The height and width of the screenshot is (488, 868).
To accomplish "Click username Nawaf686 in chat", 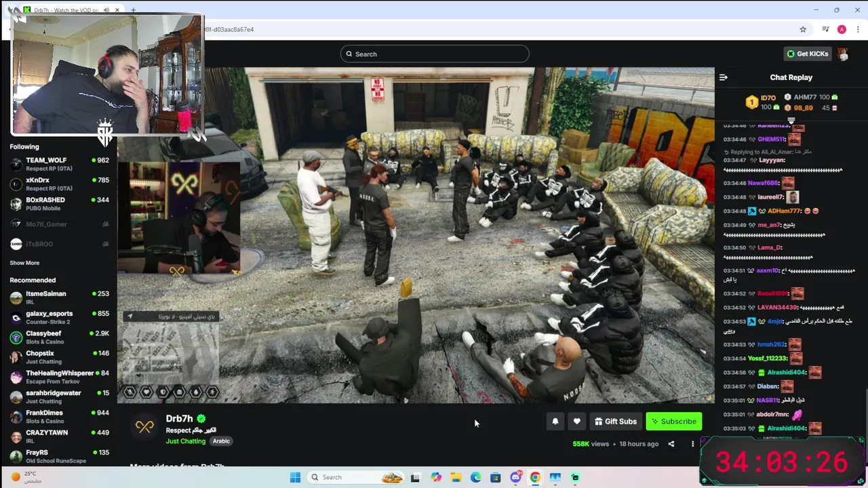I will pyautogui.click(x=764, y=183).
